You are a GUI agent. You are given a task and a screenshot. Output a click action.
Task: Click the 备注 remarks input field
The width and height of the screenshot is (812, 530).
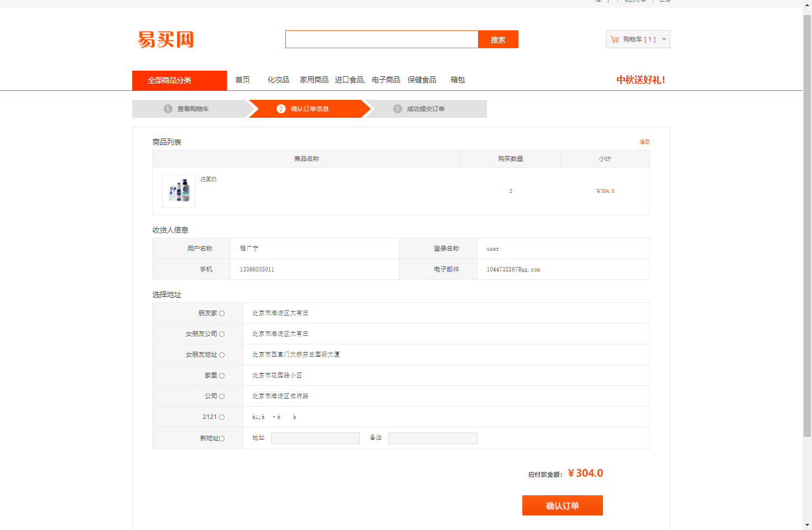pos(432,438)
